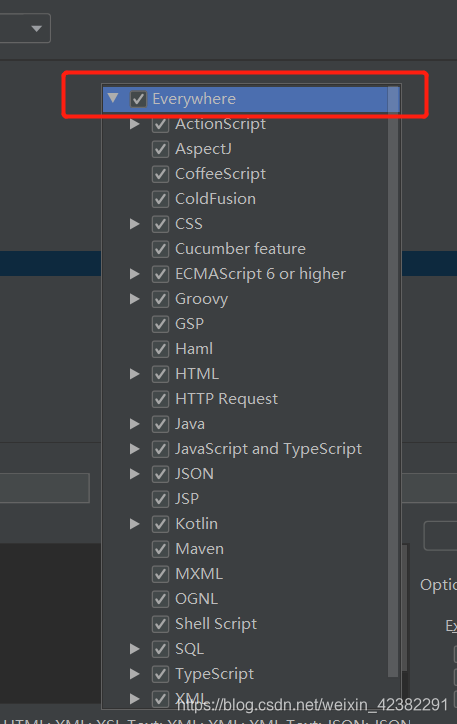Expand the JSON node arrow
457x724 pixels.
(x=134, y=474)
